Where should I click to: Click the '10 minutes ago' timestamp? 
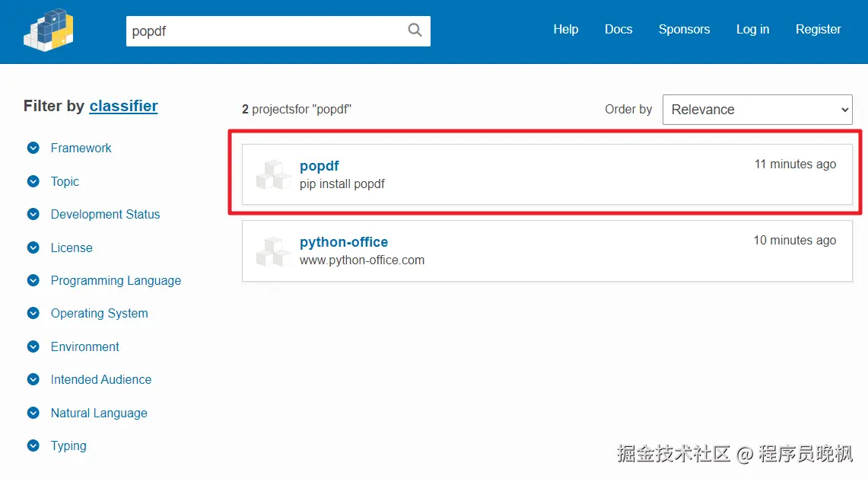[x=794, y=240]
